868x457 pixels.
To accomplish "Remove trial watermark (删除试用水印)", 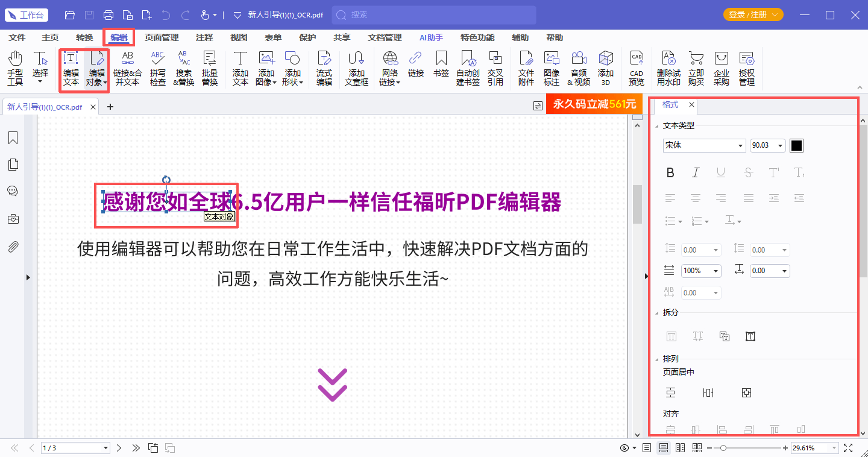I will 668,68.
